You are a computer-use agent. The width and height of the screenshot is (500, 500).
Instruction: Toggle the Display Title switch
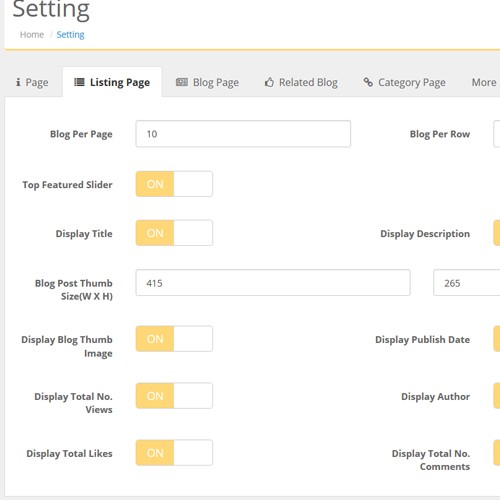pos(174,233)
